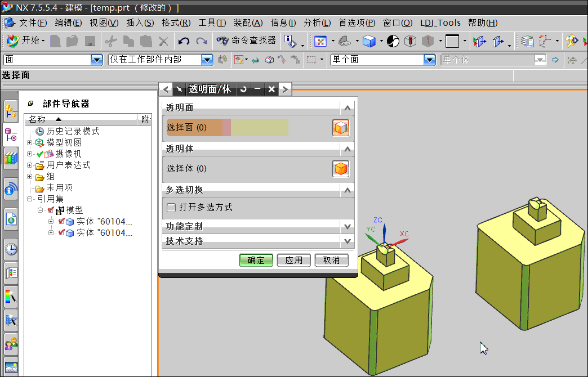
Task: Click the 取消 button in the dialog
Action: 331,260
